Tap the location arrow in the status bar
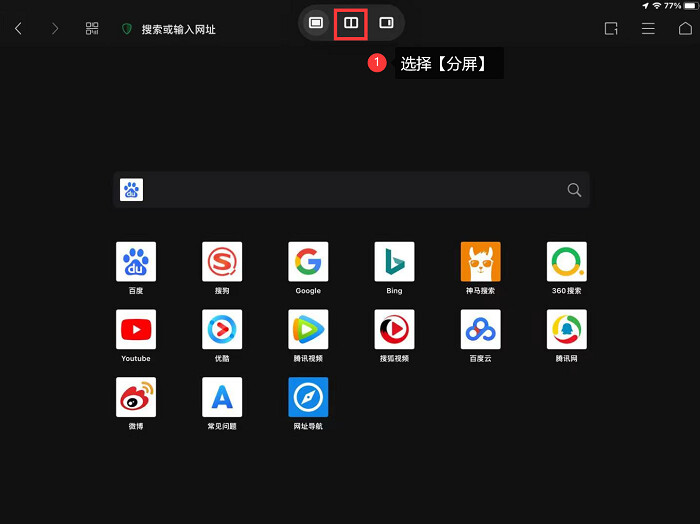The image size is (700, 524). 646,5
